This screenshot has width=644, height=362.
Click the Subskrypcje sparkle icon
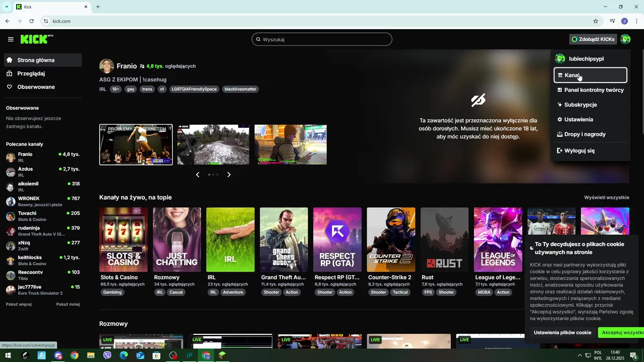(x=560, y=105)
